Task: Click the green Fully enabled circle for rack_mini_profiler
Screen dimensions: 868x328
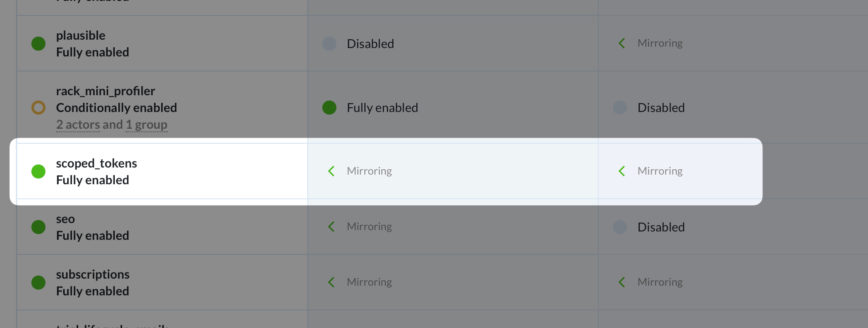Action: [x=329, y=107]
